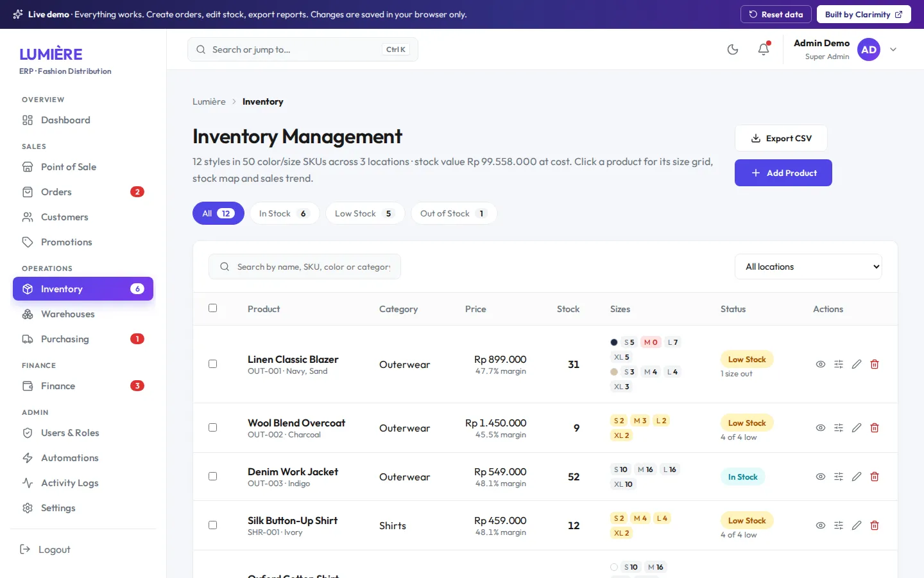The image size is (924, 578).
Task: Toggle dark mode with the moon icon
Action: [x=733, y=49]
